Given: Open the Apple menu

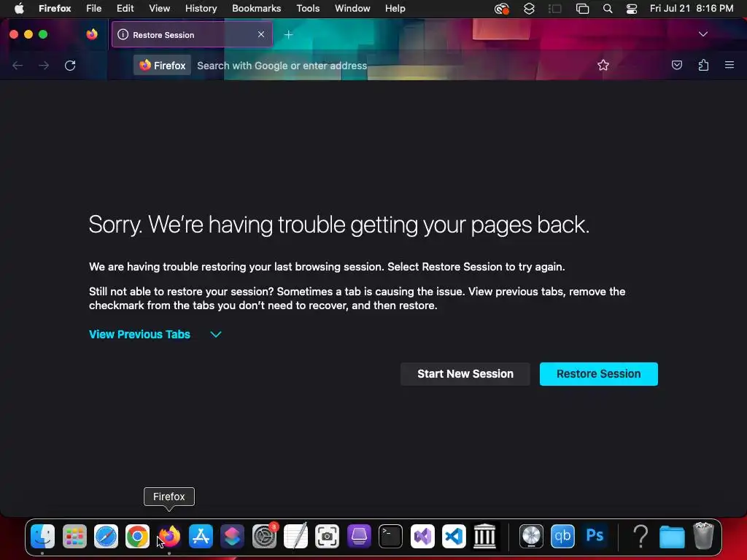Looking at the screenshot, I should (x=19, y=9).
